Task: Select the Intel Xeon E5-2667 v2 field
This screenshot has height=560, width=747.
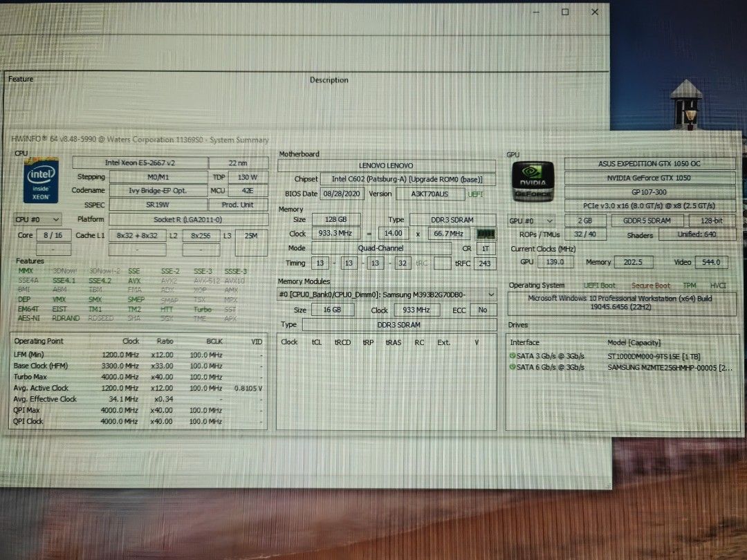Action: pyautogui.click(x=140, y=163)
